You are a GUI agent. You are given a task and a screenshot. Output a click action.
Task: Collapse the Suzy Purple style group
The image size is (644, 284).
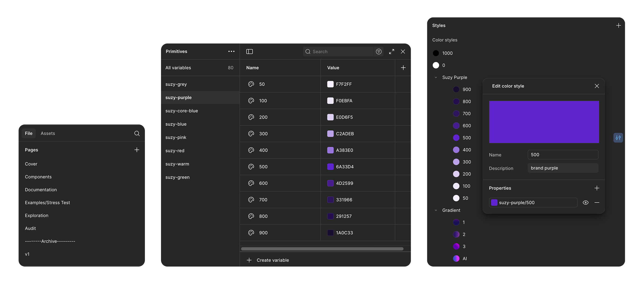[436, 77]
